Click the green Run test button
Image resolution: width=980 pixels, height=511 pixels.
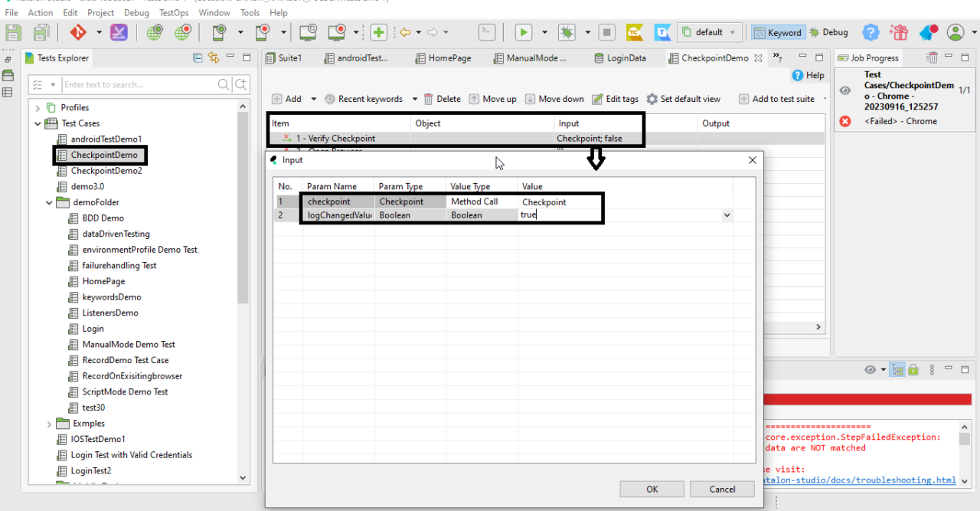[x=523, y=32]
